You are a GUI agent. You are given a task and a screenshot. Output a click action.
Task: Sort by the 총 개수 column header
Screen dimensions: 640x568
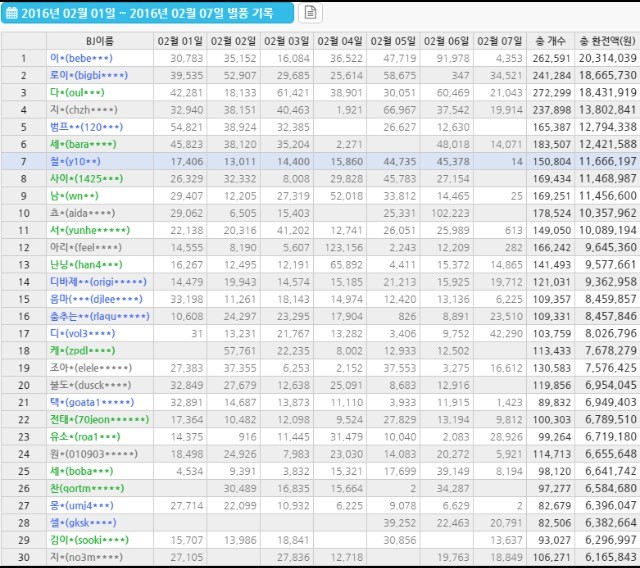click(x=550, y=41)
